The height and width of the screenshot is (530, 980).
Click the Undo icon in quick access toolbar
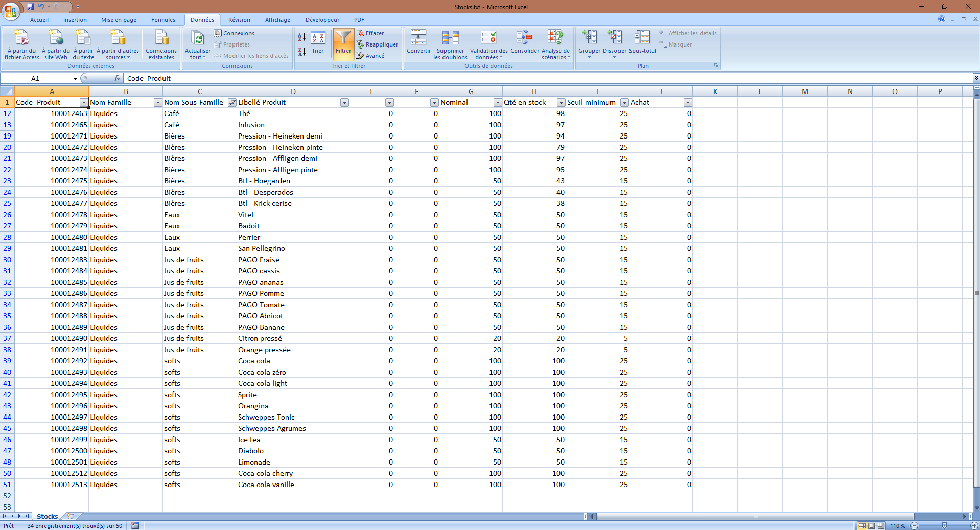[x=41, y=7]
